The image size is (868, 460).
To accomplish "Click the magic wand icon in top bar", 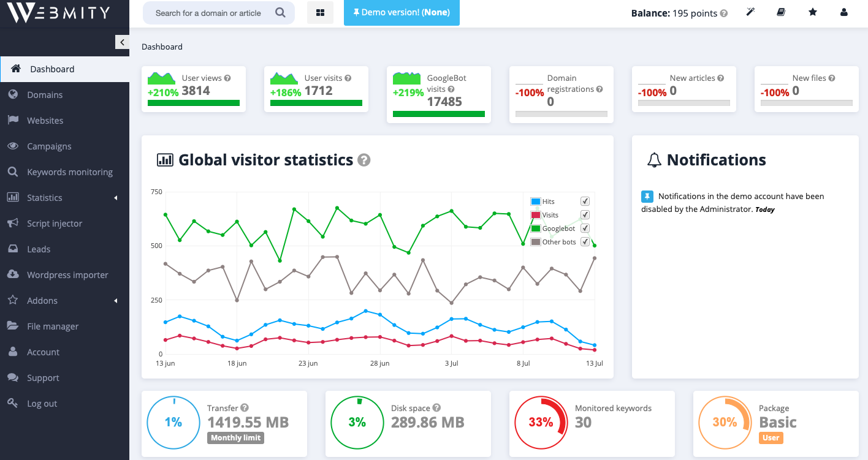I will click(750, 12).
